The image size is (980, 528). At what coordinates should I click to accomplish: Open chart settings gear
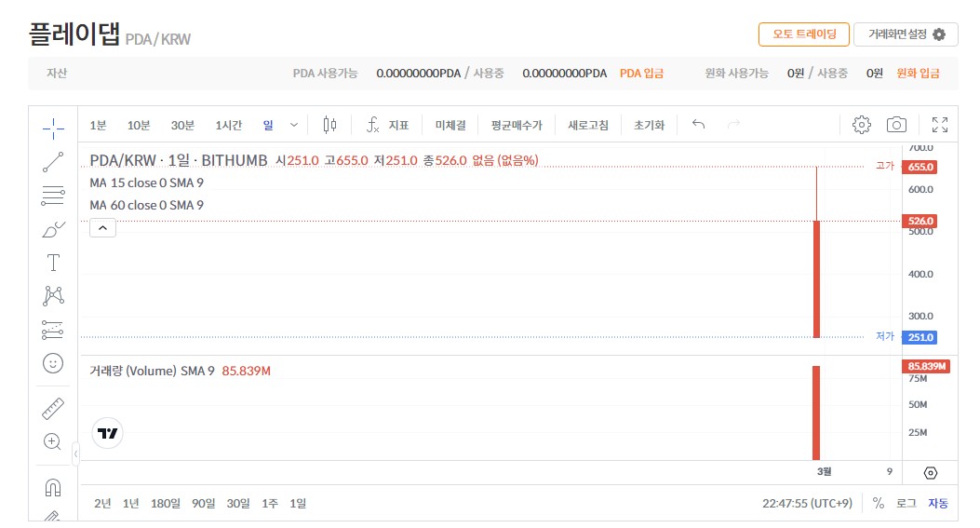coord(861,125)
